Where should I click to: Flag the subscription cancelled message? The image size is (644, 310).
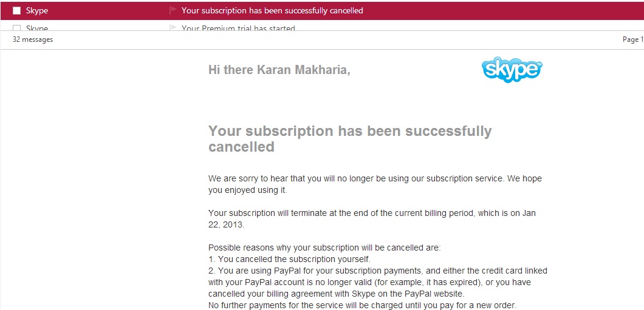[173, 11]
